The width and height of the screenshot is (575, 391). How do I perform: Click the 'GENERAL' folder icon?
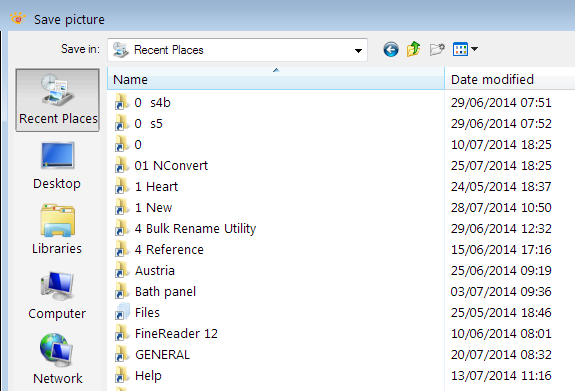tap(121, 354)
